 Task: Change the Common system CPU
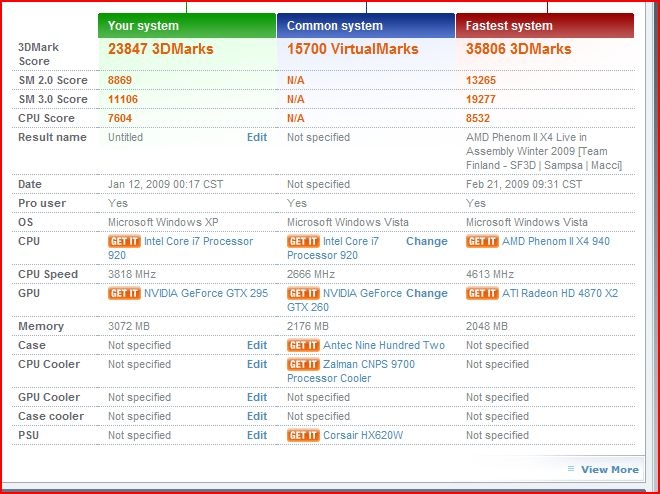coord(426,242)
